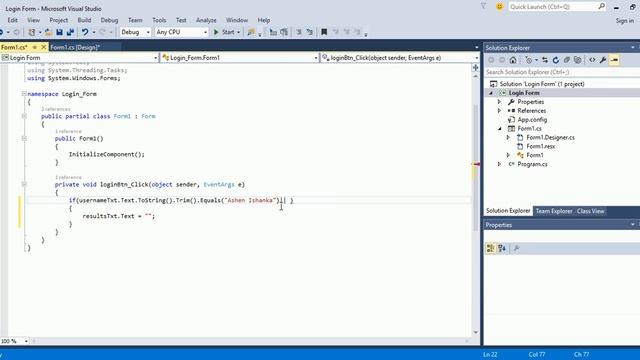Switch to the Form1.cs [Design] tab

click(x=75, y=47)
